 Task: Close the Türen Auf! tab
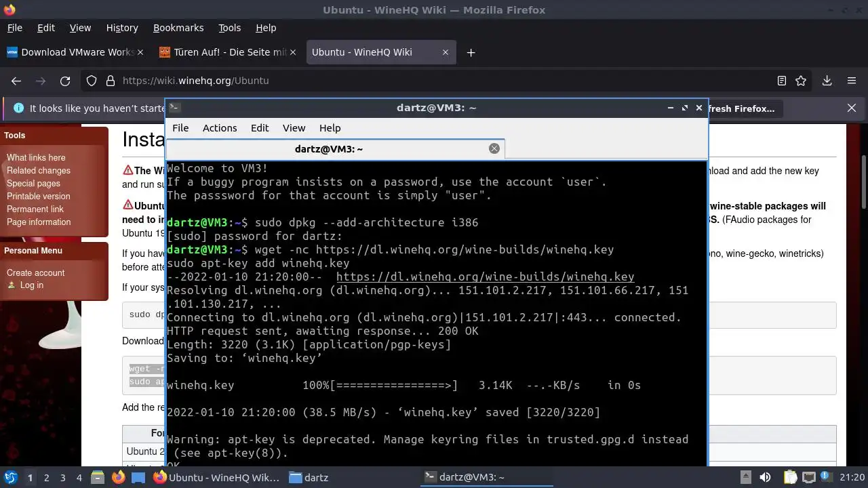(x=293, y=52)
